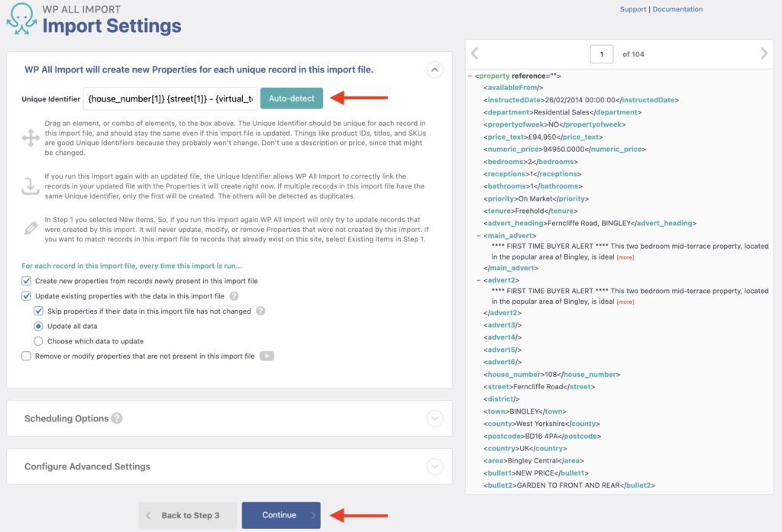Expand the Scheduling Options section
The height and width of the screenshot is (532, 782).
[435, 418]
